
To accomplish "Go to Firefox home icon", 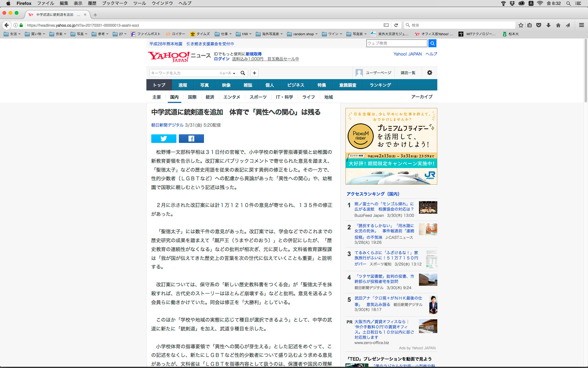I will (558, 25).
